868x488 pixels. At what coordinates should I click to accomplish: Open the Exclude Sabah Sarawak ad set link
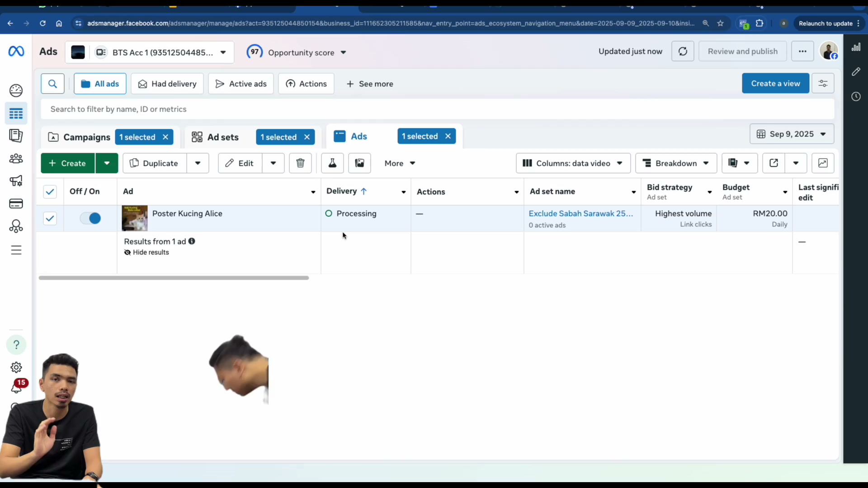[580, 213]
